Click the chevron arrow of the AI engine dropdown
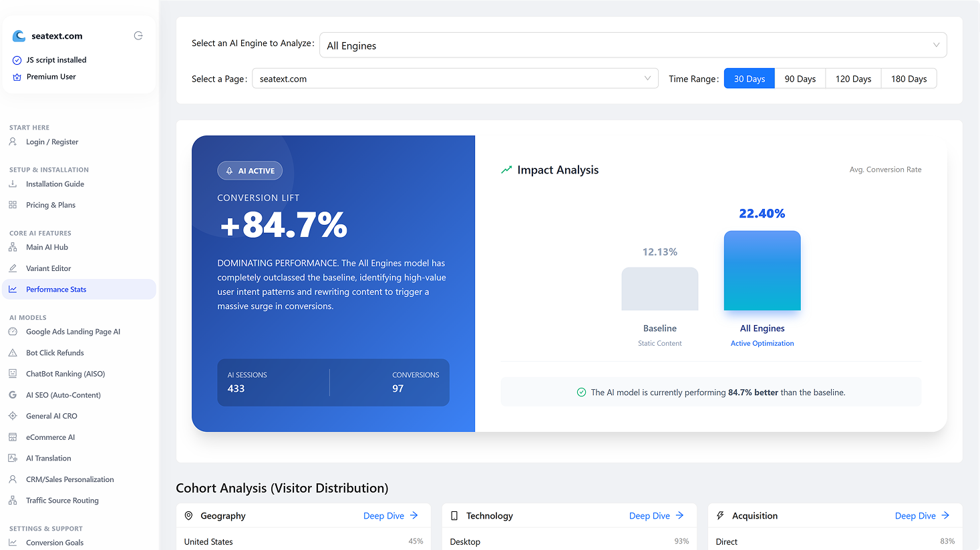The image size is (980, 550). tap(937, 45)
